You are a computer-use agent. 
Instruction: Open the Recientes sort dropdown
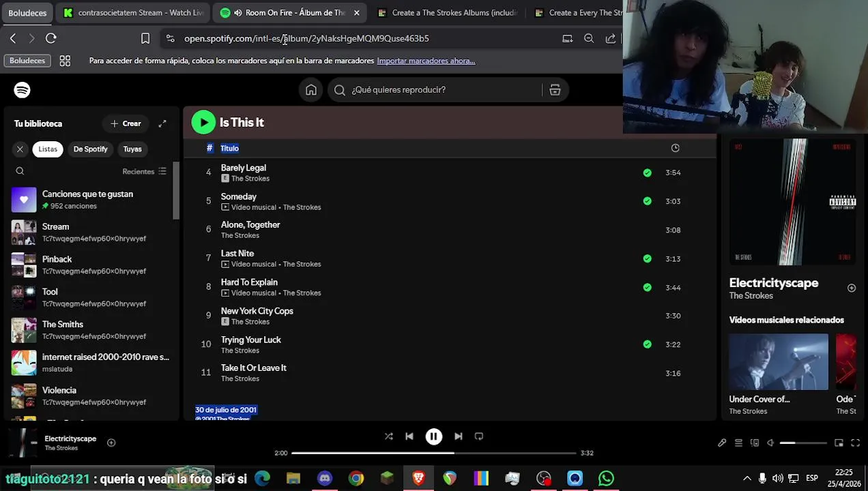tap(144, 171)
